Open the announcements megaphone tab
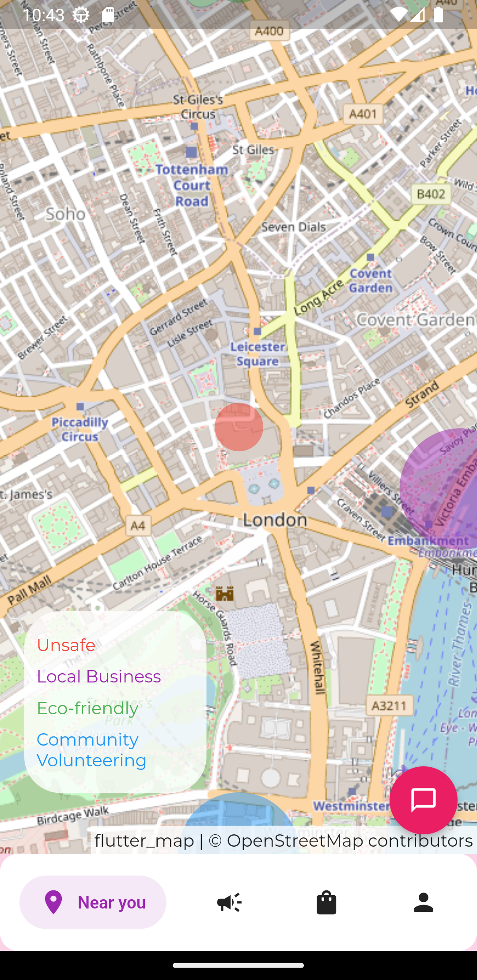Image resolution: width=477 pixels, height=980 pixels. [229, 902]
